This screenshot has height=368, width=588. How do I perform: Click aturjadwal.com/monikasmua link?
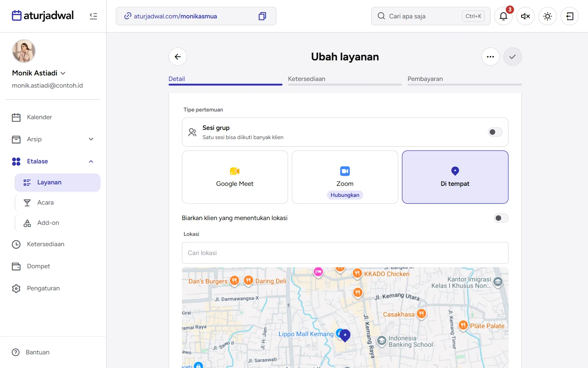tap(175, 16)
